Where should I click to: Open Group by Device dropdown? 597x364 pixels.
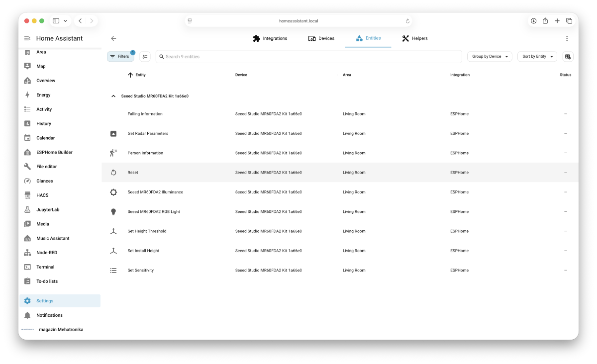coord(490,57)
